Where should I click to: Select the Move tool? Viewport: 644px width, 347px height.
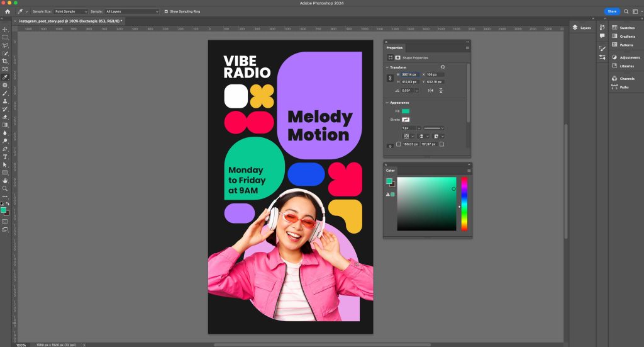coord(5,30)
